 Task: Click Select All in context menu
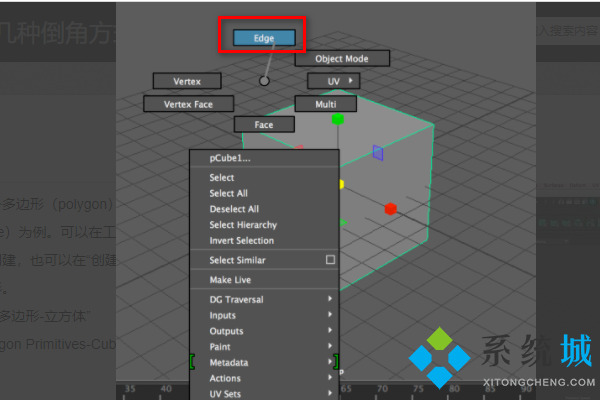point(228,193)
